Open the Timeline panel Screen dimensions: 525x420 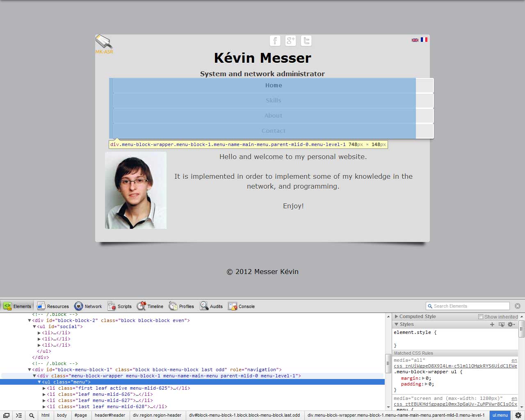tap(150, 306)
